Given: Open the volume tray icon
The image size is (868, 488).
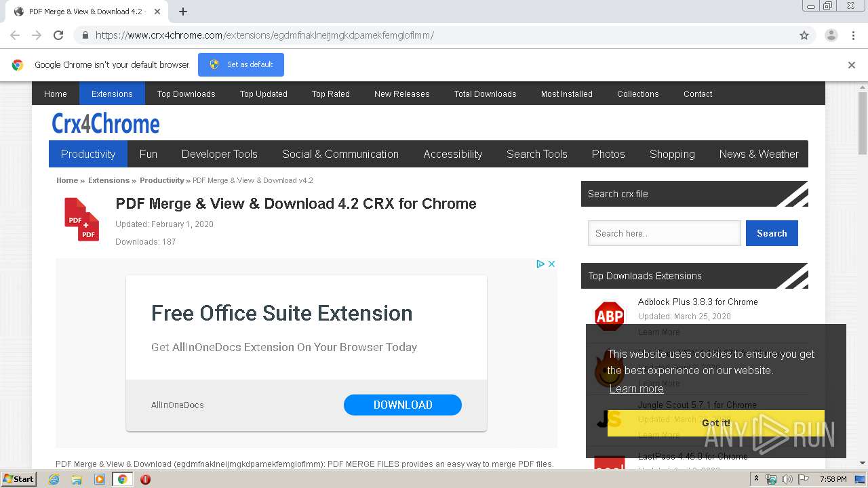Looking at the screenshot, I should (x=787, y=479).
